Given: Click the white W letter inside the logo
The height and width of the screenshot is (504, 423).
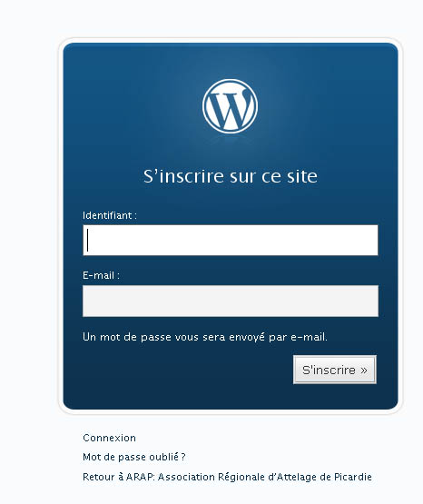Looking at the screenshot, I should click(x=230, y=108).
